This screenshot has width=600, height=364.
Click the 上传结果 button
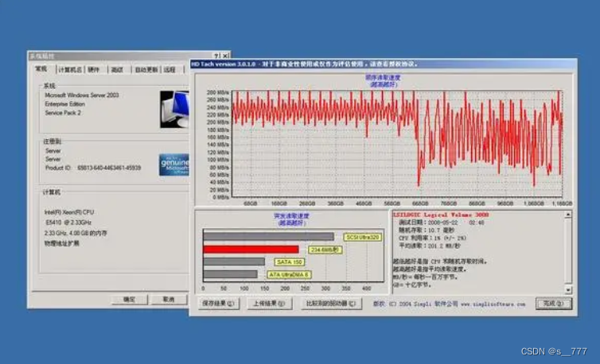(x=270, y=304)
